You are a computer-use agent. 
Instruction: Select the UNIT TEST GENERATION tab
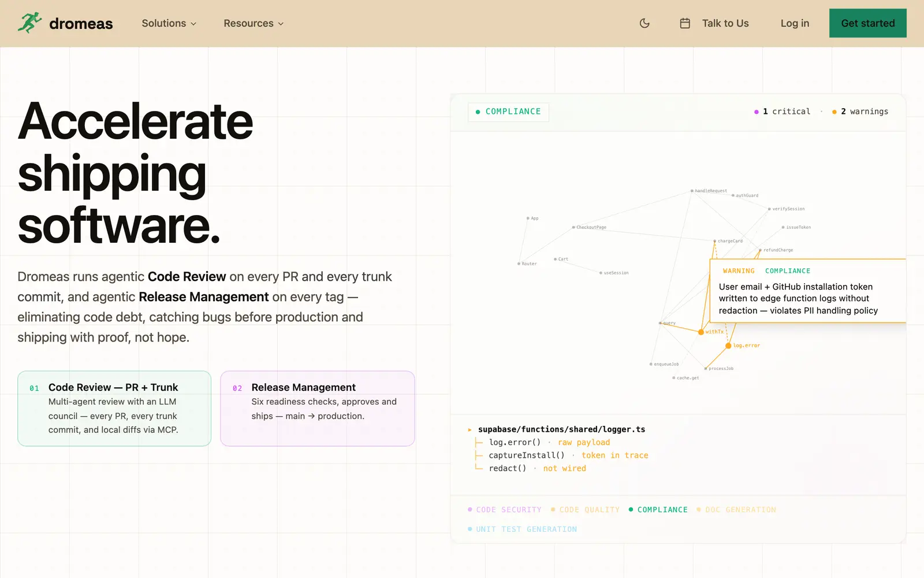tap(522, 529)
